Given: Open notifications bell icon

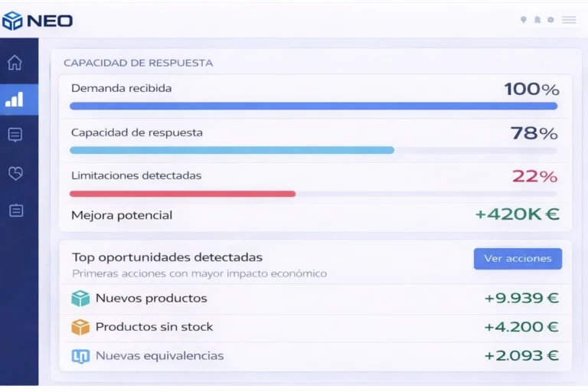Looking at the screenshot, I should coord(537,20).
